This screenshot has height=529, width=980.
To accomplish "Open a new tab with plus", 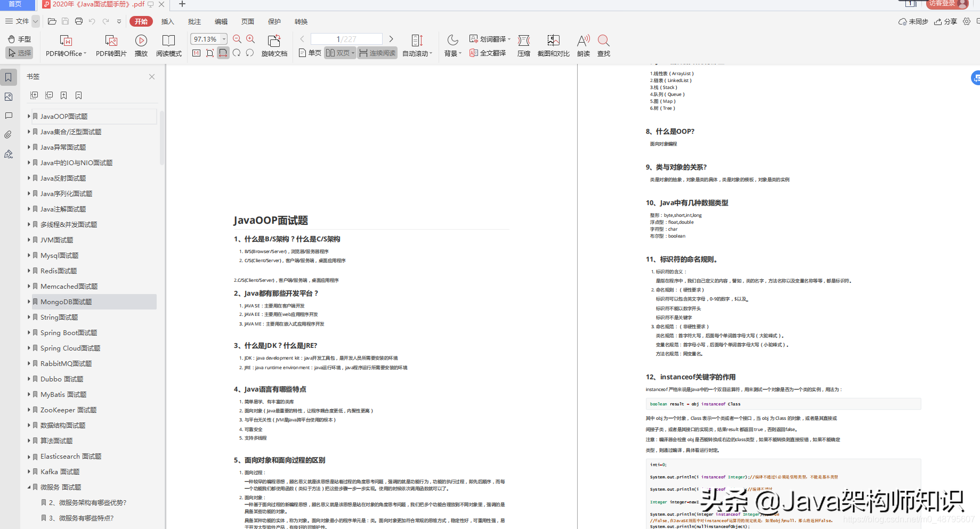I will 182,4.
